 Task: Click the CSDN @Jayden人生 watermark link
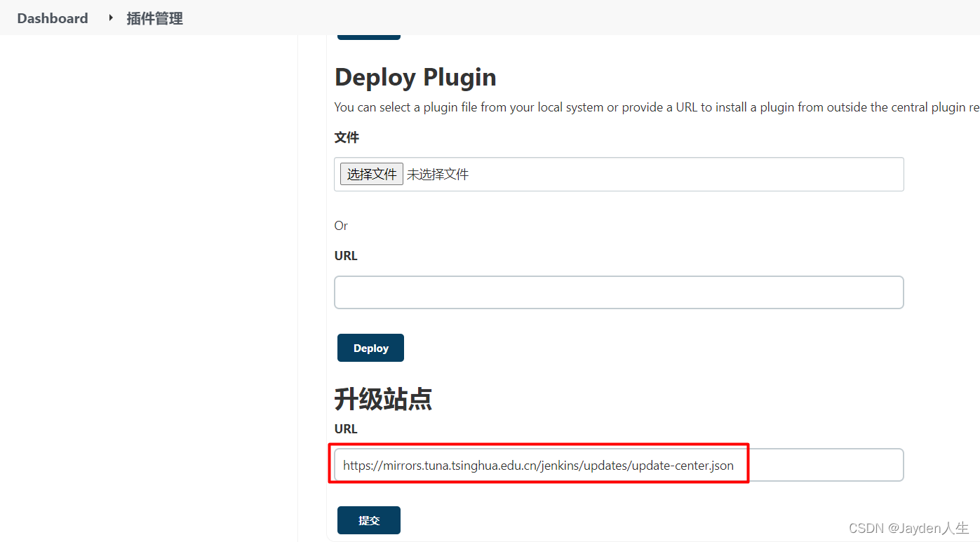pyautogui.click(x=908, y=527)
